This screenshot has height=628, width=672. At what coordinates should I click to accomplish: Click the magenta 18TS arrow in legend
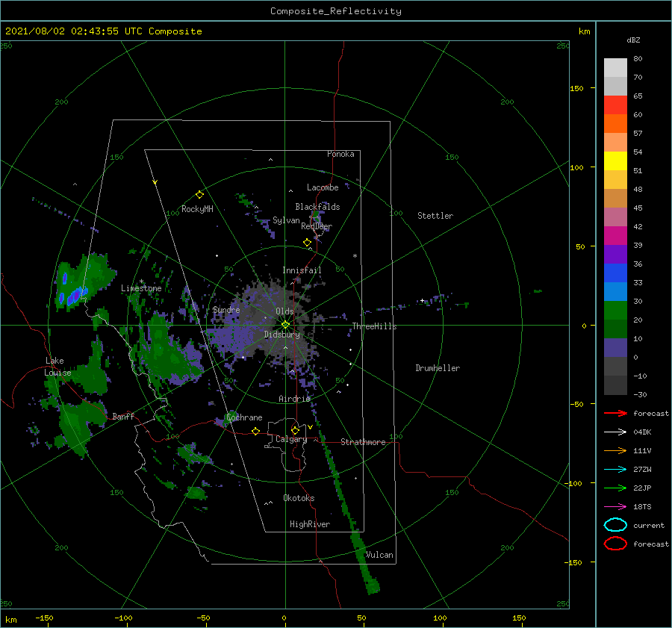pos(615,507)
